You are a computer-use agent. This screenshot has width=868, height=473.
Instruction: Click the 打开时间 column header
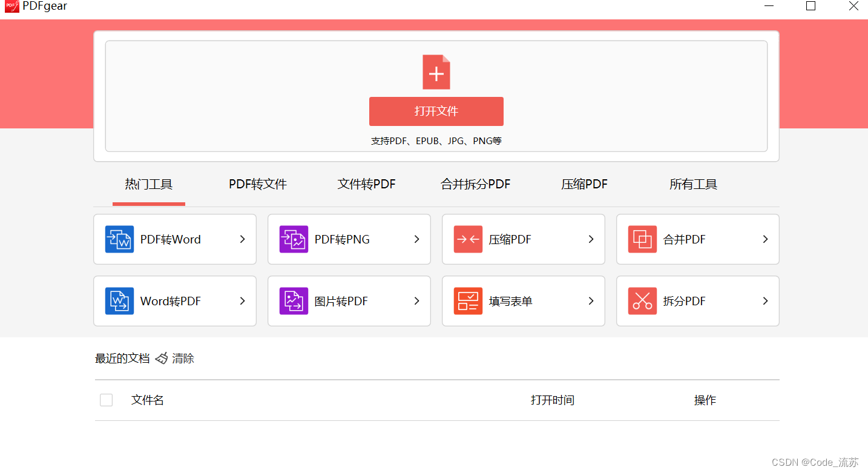(x=553, y=400)
